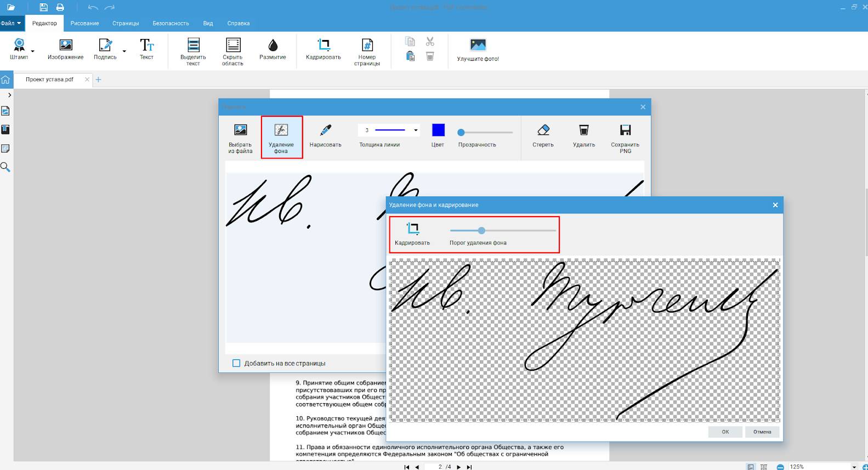Select the Штамп tool
Viewport: 868px width, 470px height.
click(19, 49)
